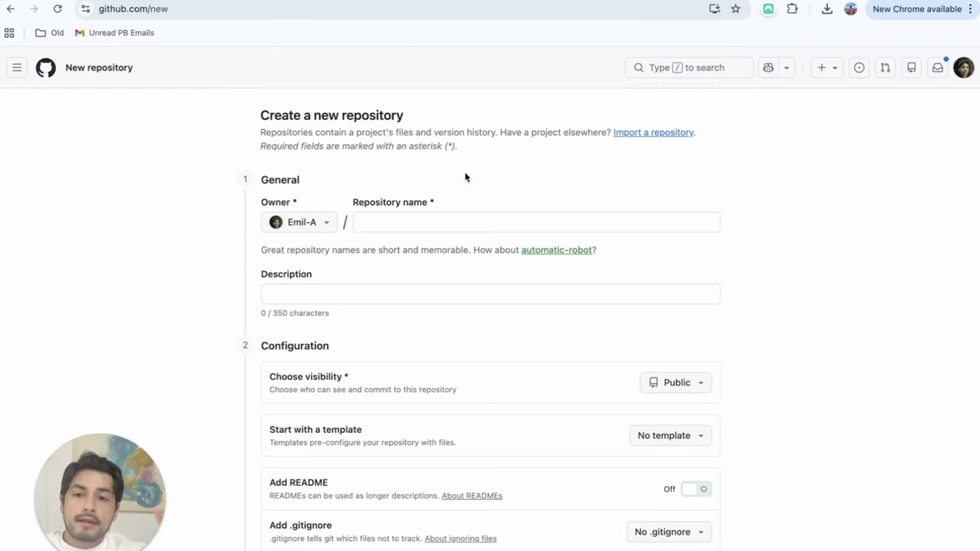The height and width of the screenshot is (551, 980).
Task: Open the About READMEs link
Action: 472,496
